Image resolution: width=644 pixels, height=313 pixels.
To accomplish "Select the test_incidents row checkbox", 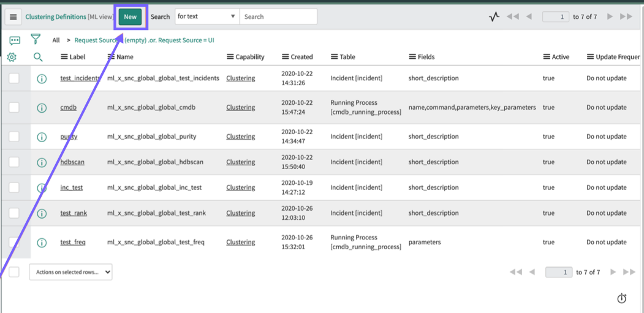I will [x=14, y=78].
